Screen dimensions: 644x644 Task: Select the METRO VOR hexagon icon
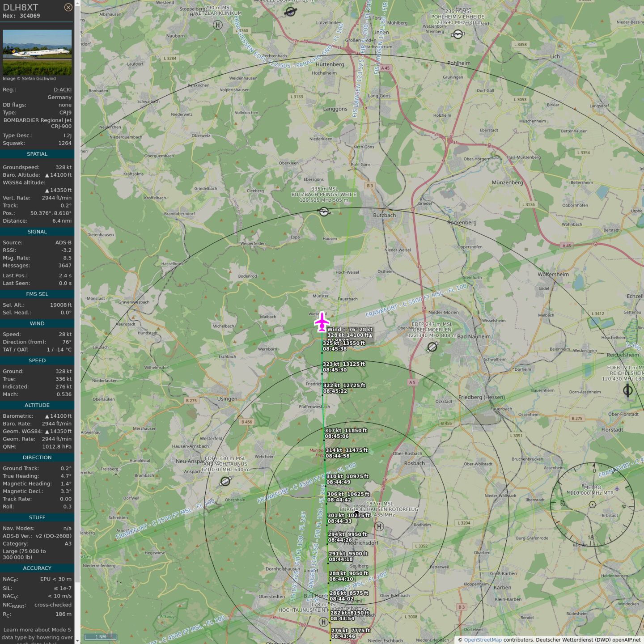[592, 504]
